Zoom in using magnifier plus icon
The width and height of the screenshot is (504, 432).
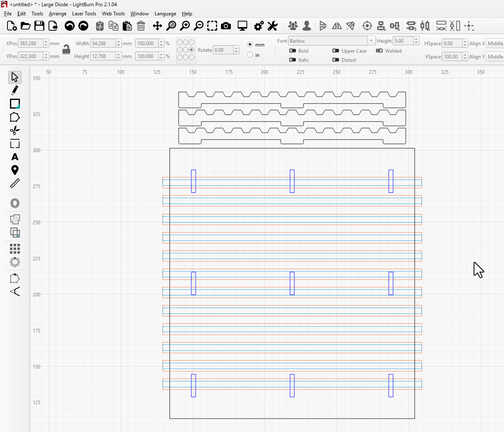[185, 26]
